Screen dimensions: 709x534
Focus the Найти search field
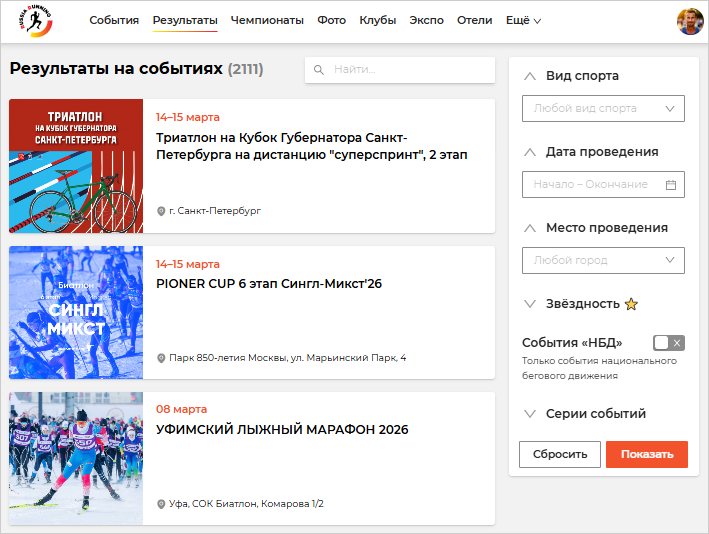tap(400, 70)
